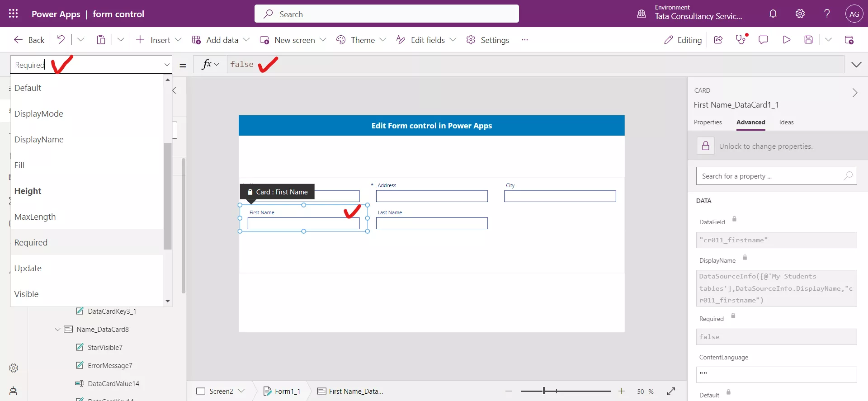Click the fit-to-window expand icon
Viewport: 868px width, 401px height.
click(671, 391)
